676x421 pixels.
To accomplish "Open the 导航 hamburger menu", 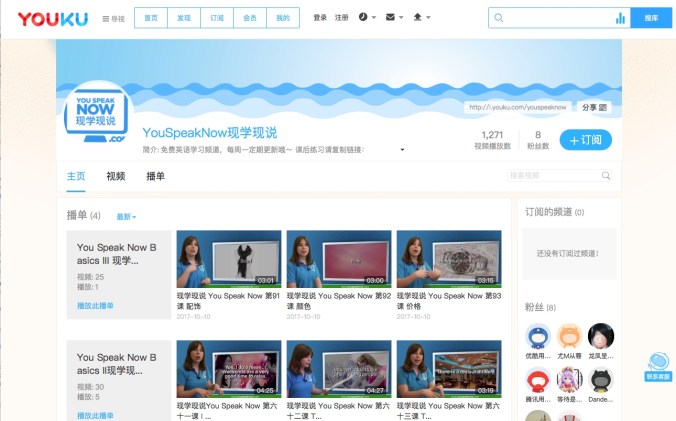I will tap(114, 18).
